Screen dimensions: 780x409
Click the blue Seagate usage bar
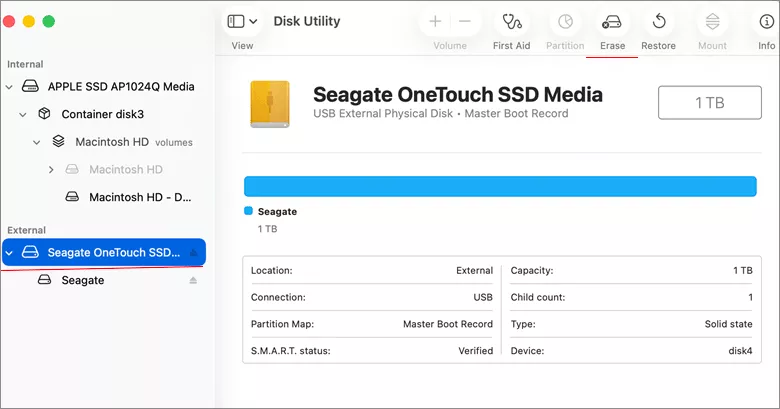[500, 187]
